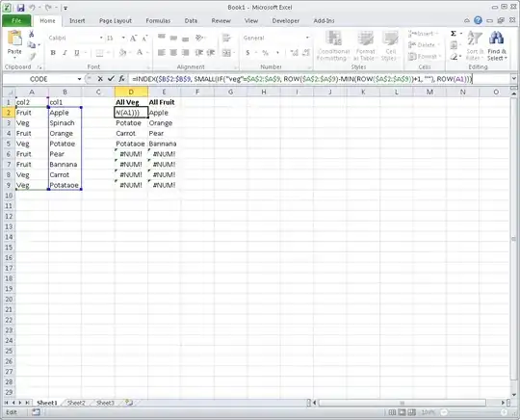The width and height of the screenshot is (520, 420).
Task: Confirm formula with the checkmark button
Action: pyautogui.click(x=111, y=79)
